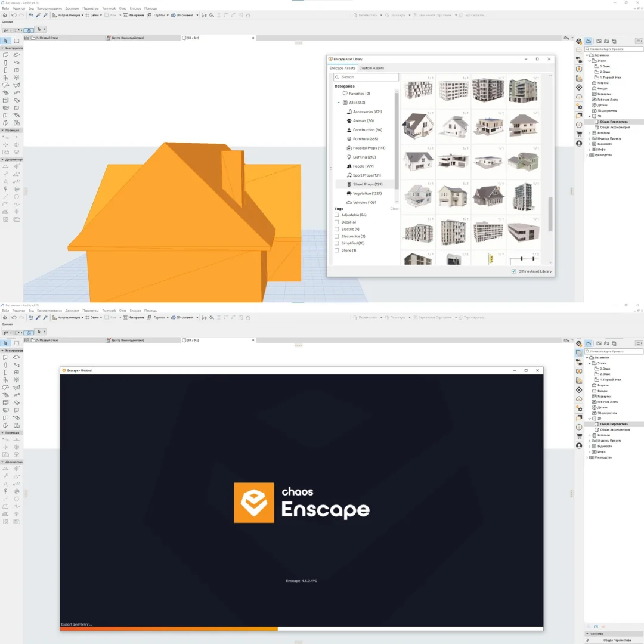This screenshot has height=644, width=644.
Task: Choose the Construction cone icon category
Action: (x=348, y=130)
